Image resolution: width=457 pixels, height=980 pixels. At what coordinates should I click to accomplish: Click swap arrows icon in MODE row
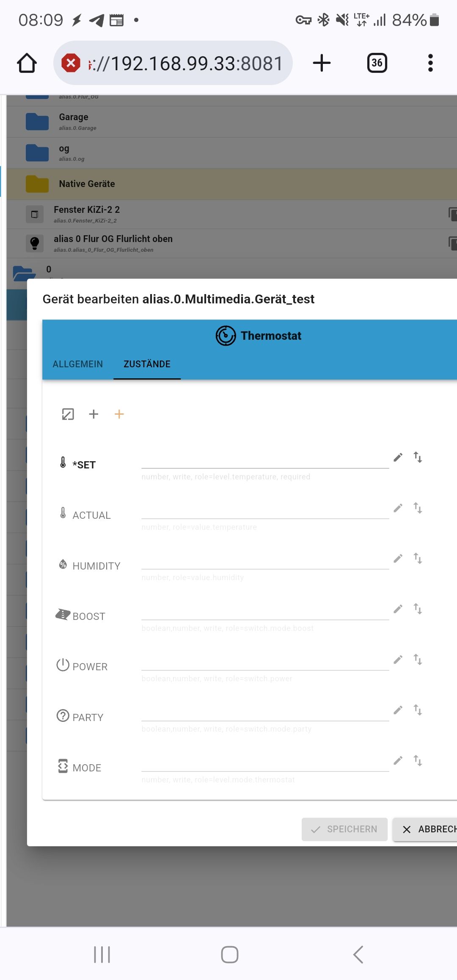tap(418, 760)
